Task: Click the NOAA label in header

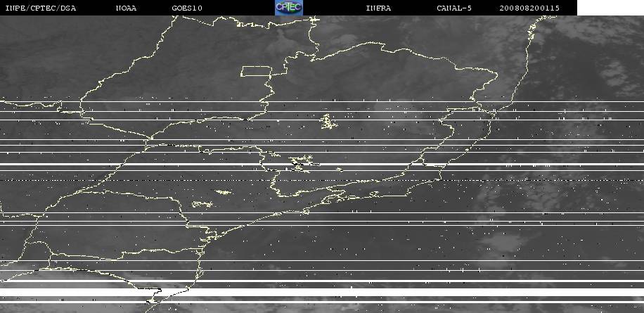Action: (126, 8)
